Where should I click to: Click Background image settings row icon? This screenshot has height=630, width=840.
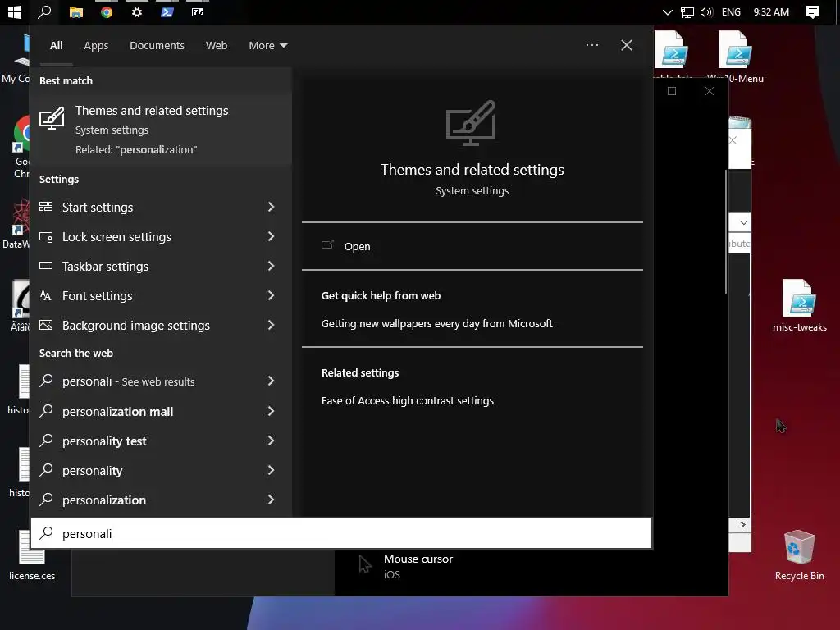pos(46,325)
